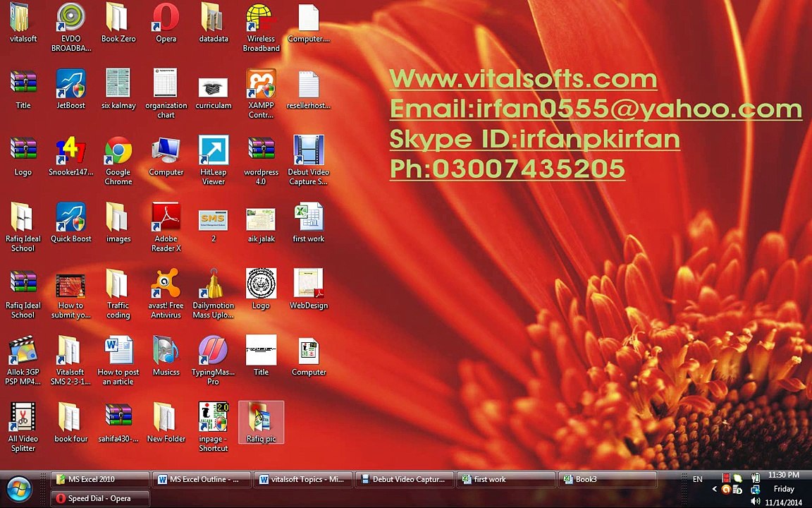Select the Opera browser desktop shortcut

click(x=166, y=23)
